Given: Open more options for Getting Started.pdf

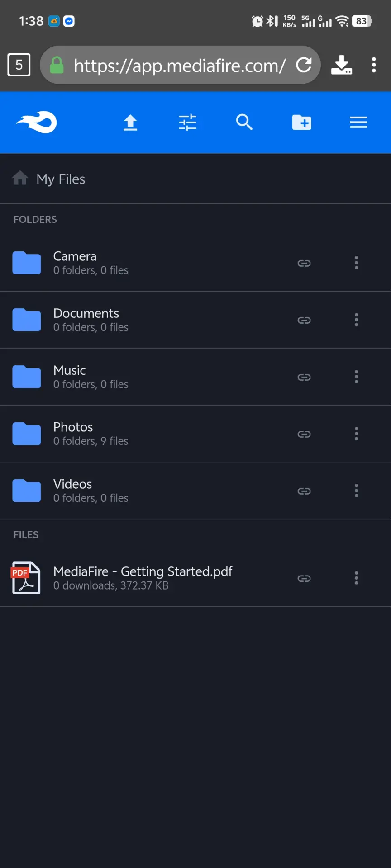Looking at the screenshot, I should (357, 578).
